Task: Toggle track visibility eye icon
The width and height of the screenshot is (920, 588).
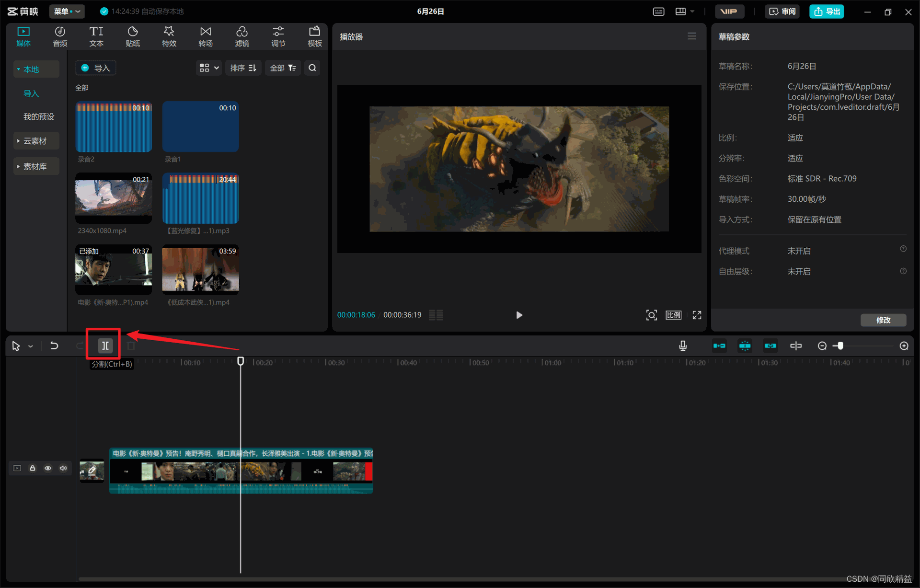Action: (48, 468)
